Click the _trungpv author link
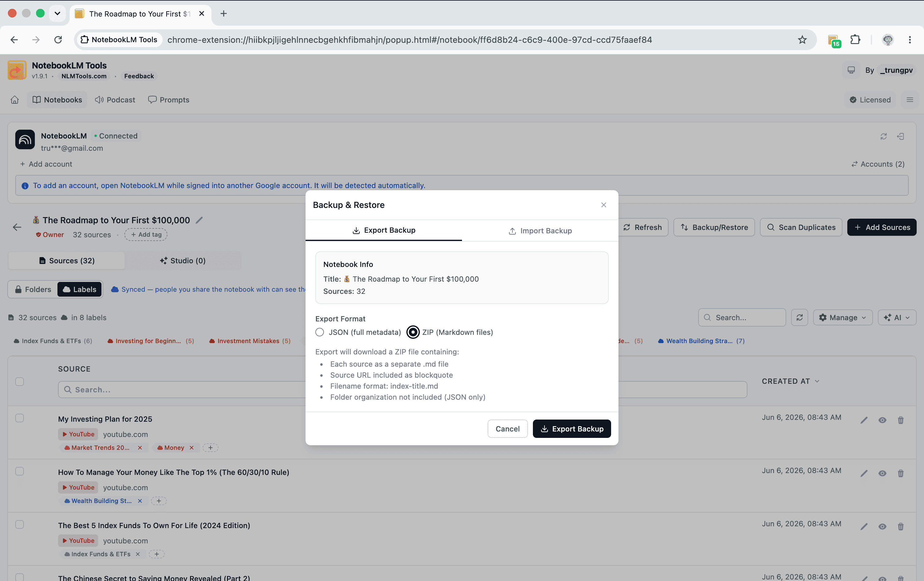The height and width of the screenshot is (581, 924). pos(897,70)
